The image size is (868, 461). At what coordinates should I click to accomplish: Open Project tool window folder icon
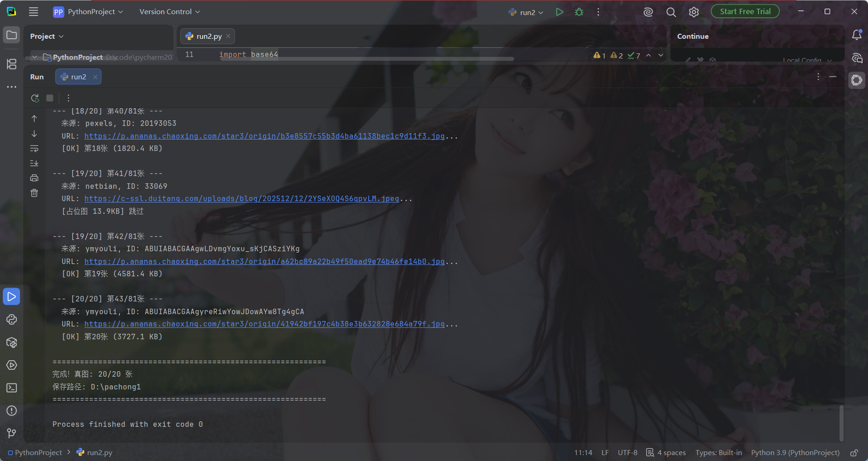(x=11, y=35)
